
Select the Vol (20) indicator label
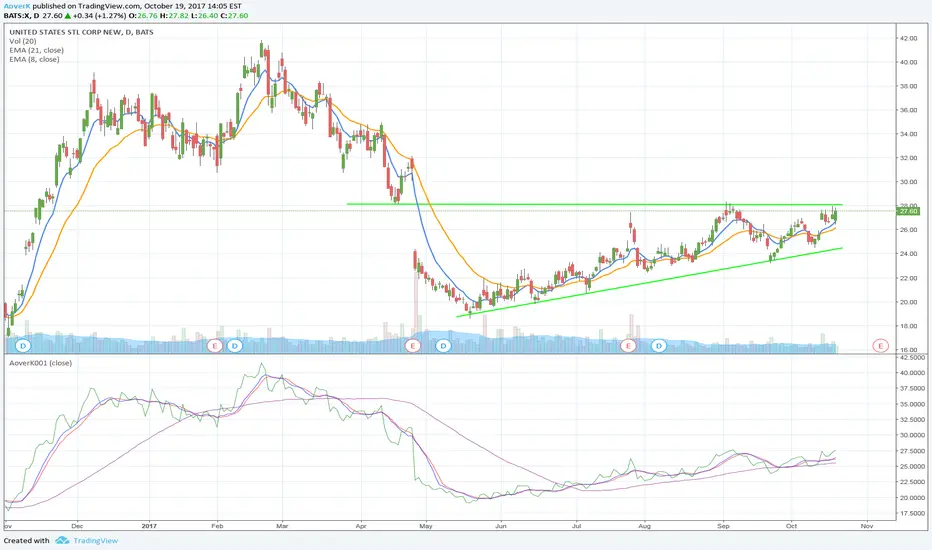[23, 41]
